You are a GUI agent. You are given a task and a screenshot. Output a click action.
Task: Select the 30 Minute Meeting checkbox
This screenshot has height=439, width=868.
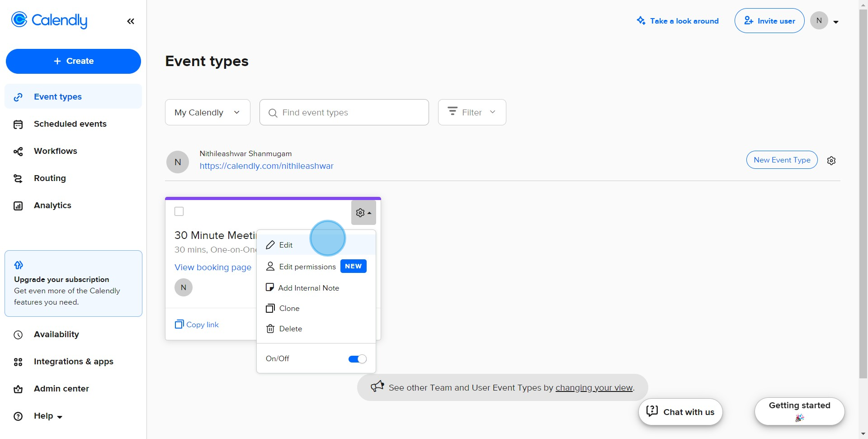(x=179, y=211)
